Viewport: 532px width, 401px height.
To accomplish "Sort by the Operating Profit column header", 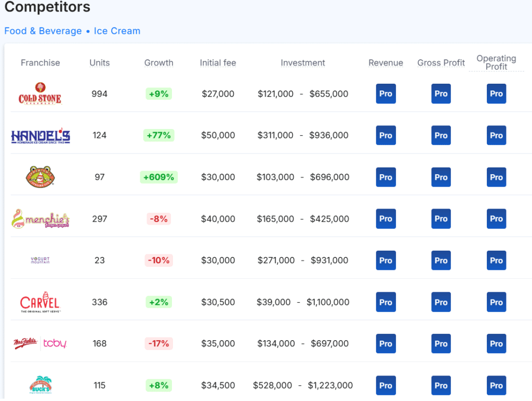I will pos(496,62).
